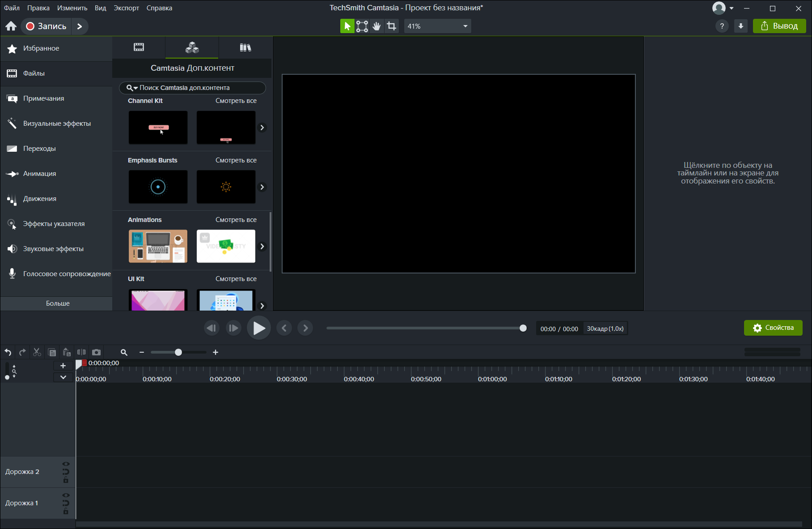Go to the Home screen icon
The height and width of the screenshot is (529, 812).
pyautogui.click(x=11, y=26)
